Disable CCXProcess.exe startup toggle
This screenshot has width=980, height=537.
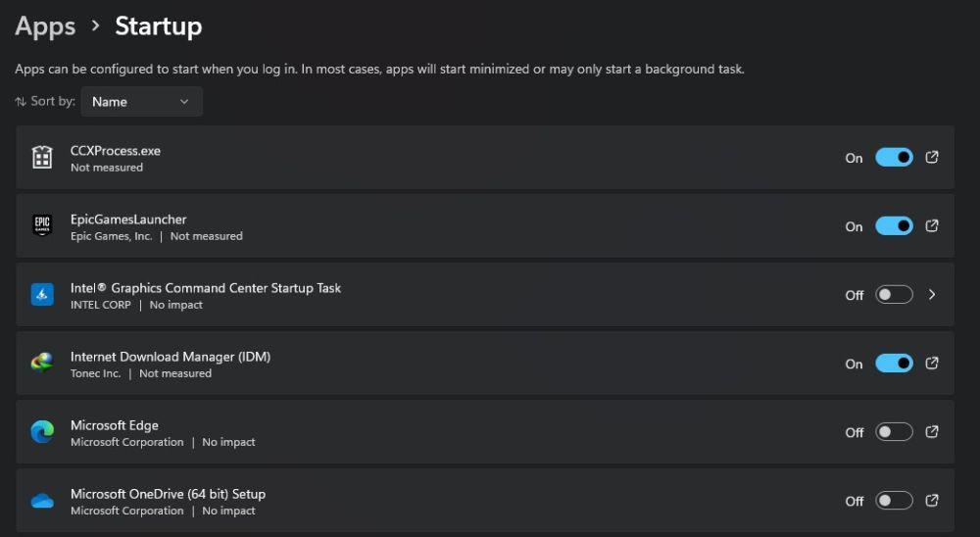coord(894,158)
